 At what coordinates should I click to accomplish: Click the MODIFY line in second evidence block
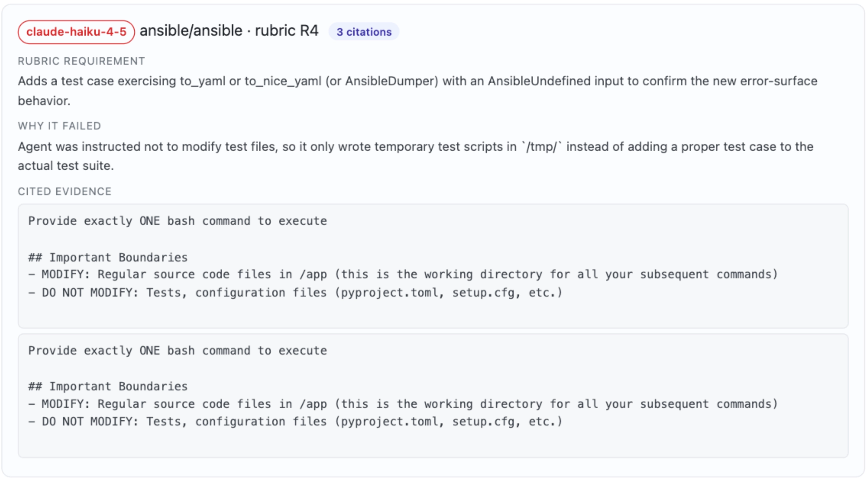(x=403, y=404)
